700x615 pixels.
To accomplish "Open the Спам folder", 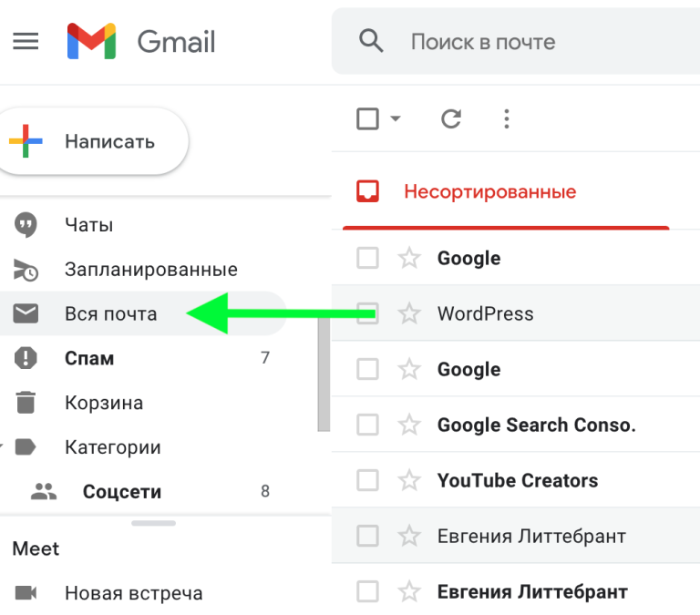I will coord(89,358).
